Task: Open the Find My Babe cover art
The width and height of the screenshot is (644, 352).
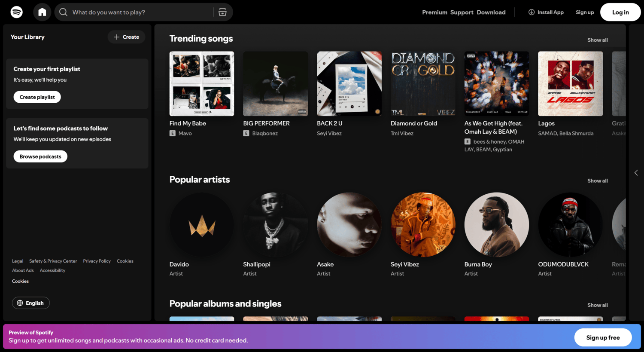Action: point(202,84)
